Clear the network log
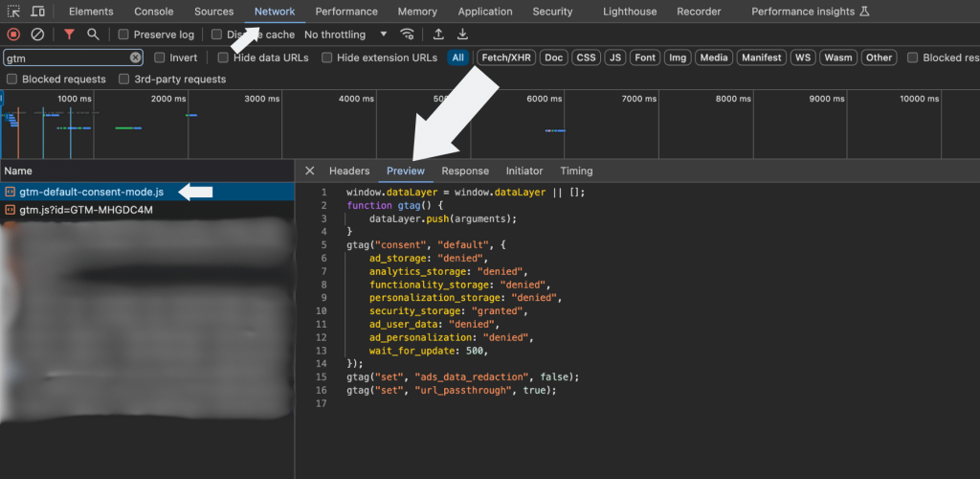 [x=37, y=34]
